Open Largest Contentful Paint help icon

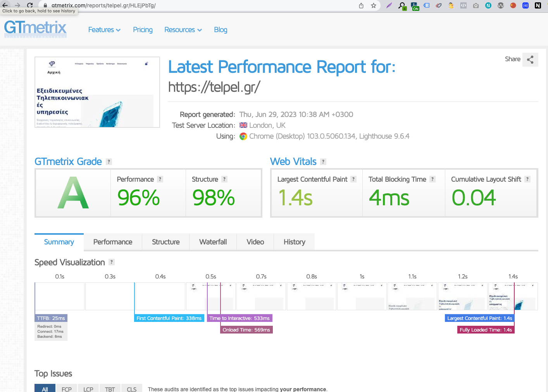353,179
